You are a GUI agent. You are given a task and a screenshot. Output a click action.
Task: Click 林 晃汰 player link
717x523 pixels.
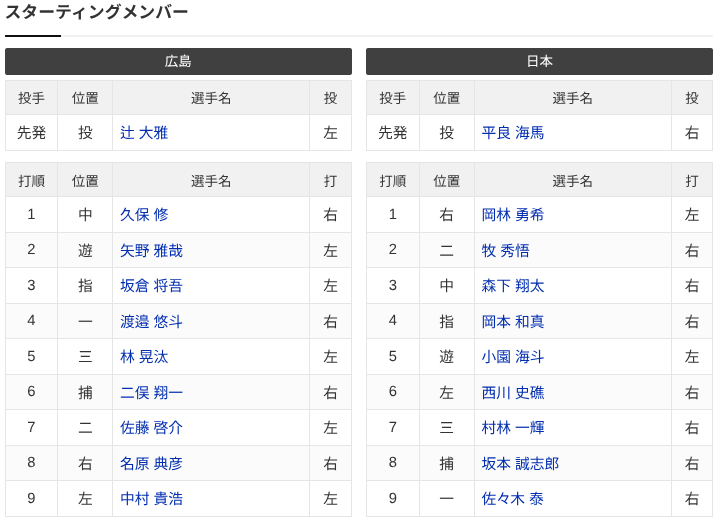coord(144,357)
